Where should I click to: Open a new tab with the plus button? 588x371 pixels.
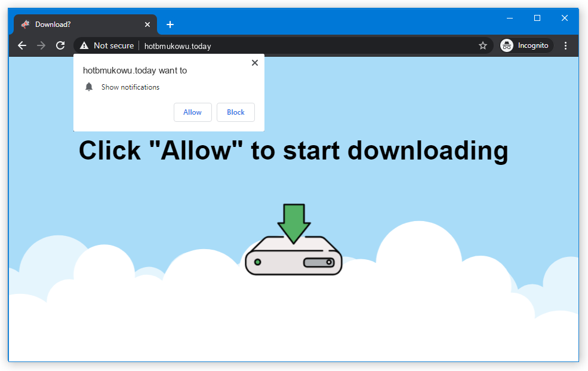click(170, 24)
